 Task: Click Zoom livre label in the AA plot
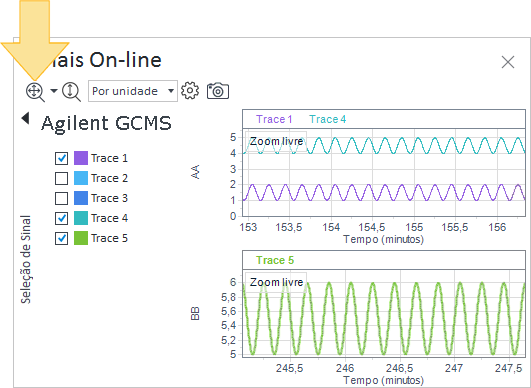click(x=276, y=141)
